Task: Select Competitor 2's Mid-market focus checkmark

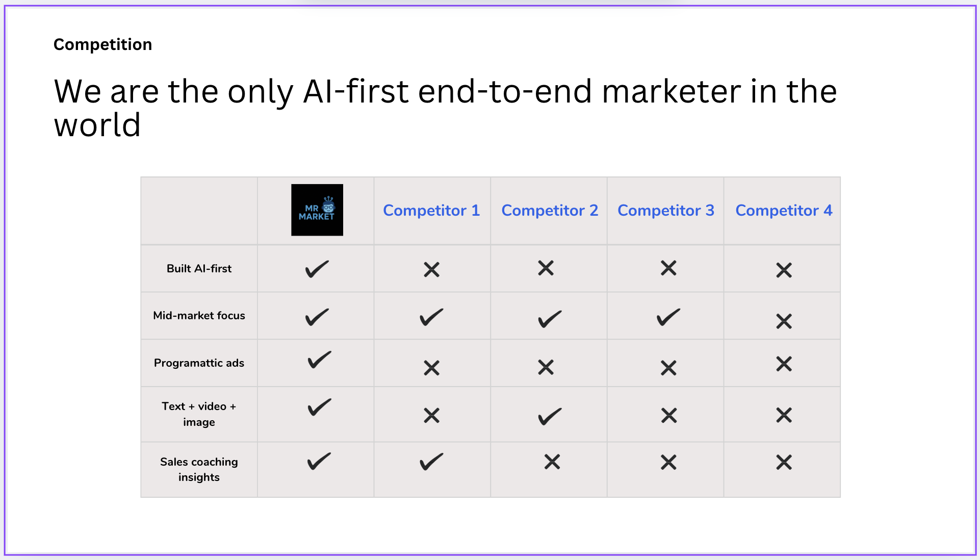Action: [x=549, y=319]
